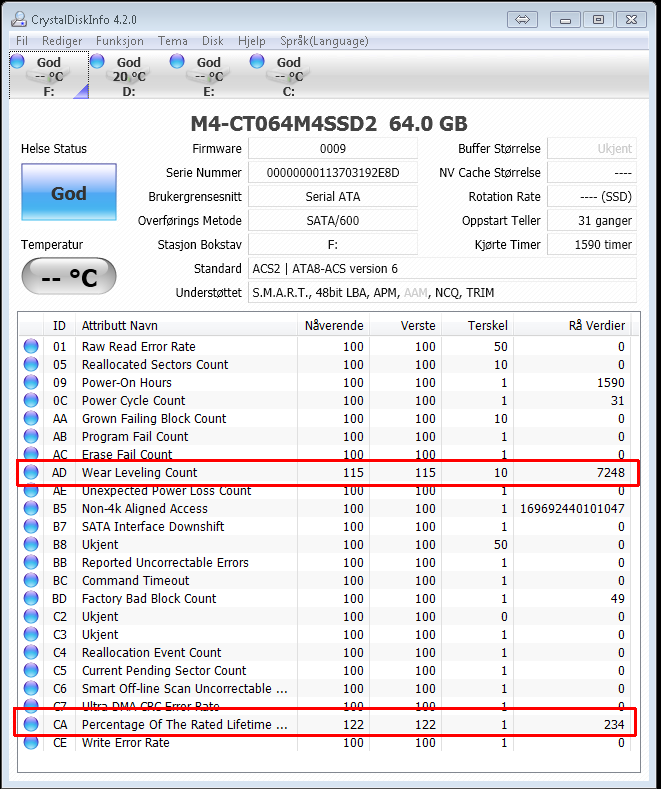Screen dimensions: 661x789
Task: Select the Percentage Of The Rated Lifetime row name
Action: pyautogui.click(x=185, y=725)
